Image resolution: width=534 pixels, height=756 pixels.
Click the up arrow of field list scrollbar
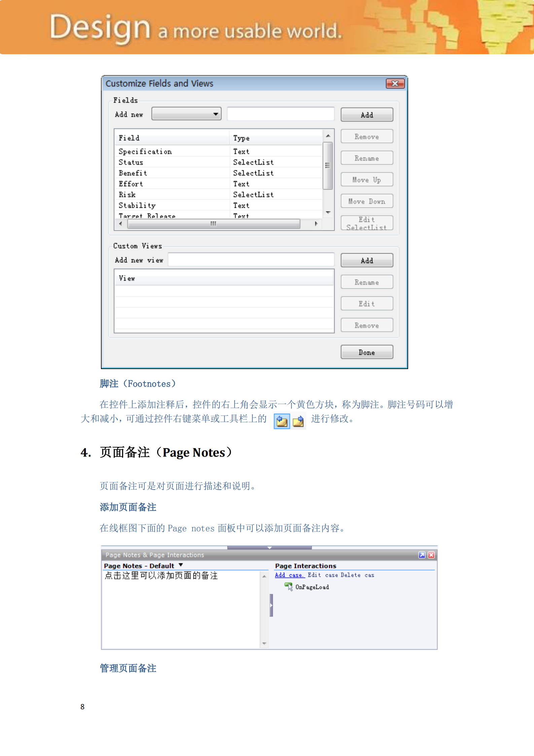[328, 135]
